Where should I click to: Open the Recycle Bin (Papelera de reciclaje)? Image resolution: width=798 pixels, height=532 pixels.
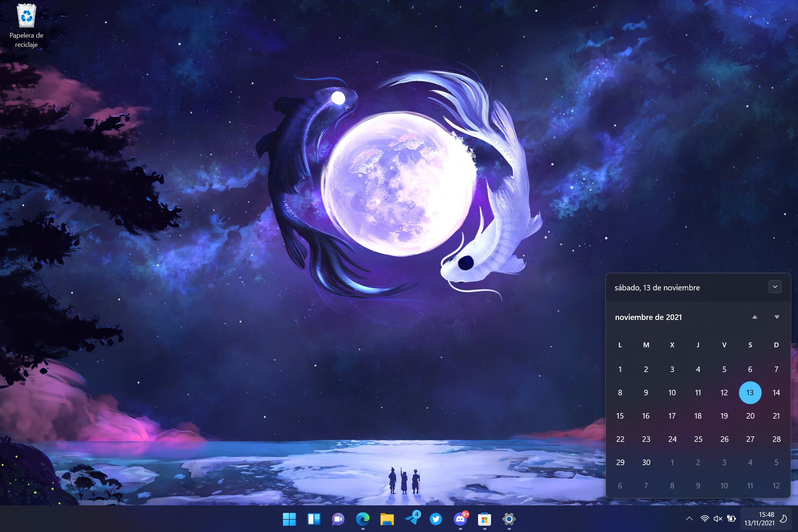point(26,26)
